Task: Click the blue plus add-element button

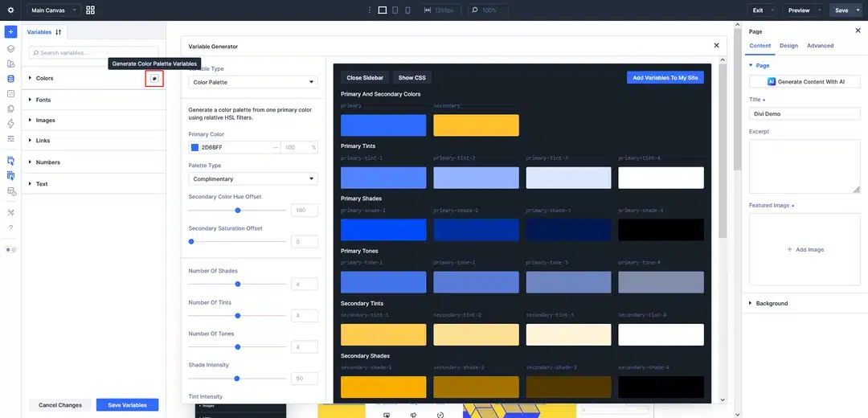Action: coord(10,31)
